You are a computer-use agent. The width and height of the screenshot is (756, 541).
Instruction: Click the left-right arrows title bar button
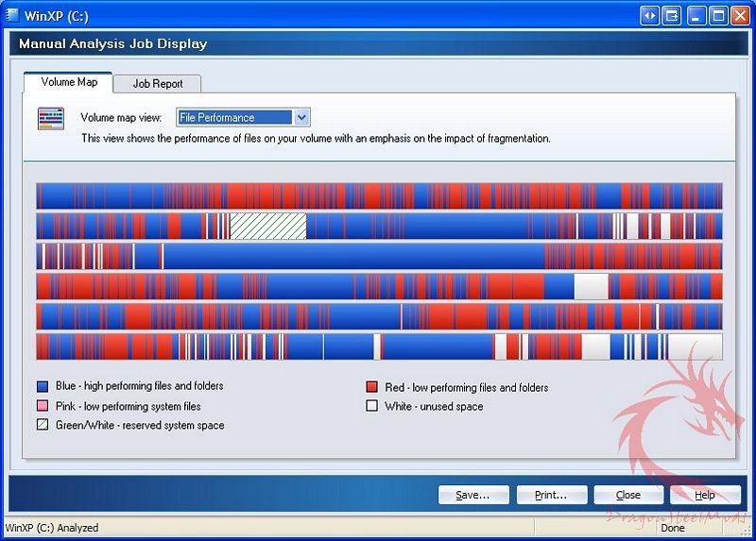tap(649, 15)
